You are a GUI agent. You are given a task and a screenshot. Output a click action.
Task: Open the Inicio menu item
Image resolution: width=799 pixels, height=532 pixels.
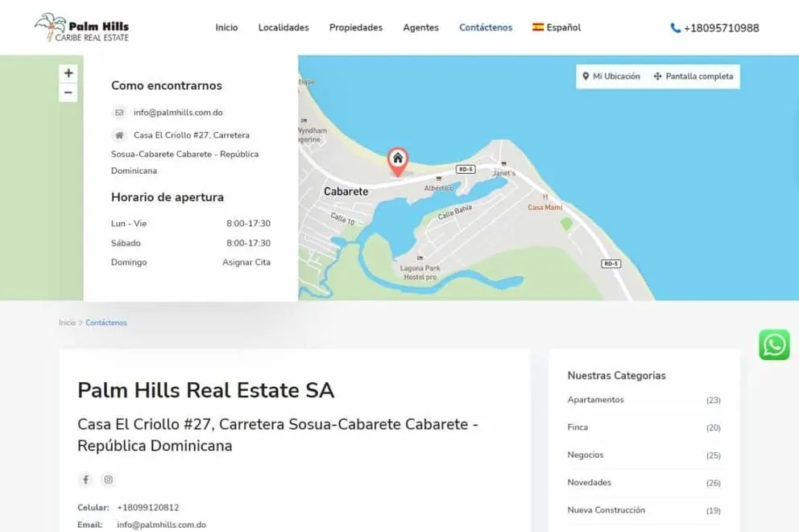pos(226,27)
